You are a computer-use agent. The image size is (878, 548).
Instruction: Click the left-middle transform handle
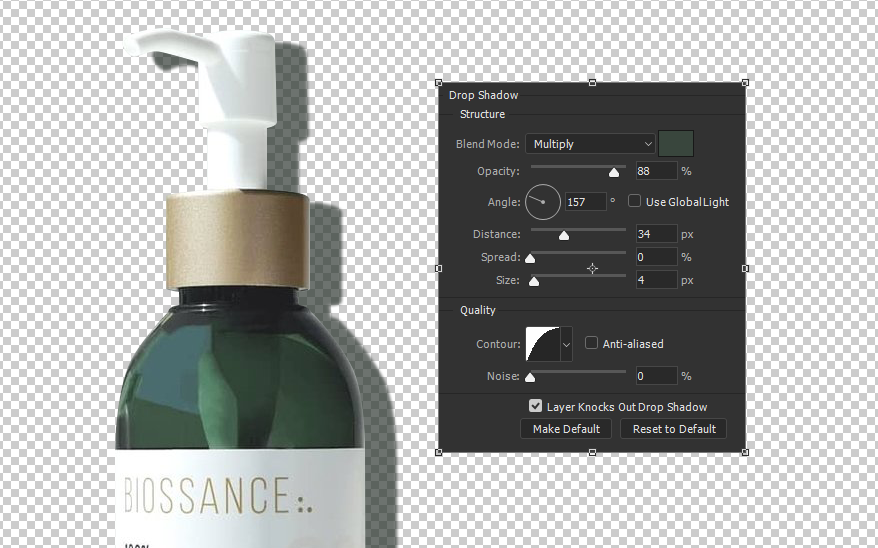(x=438, y=269)
